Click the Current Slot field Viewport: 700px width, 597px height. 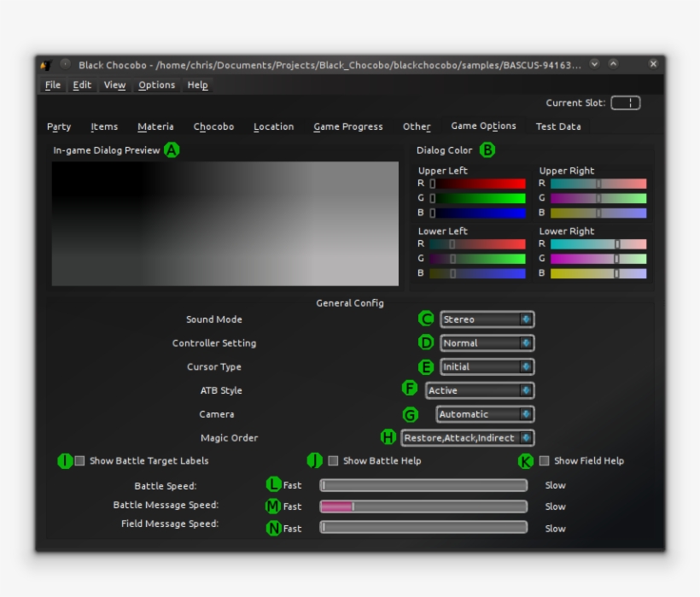pyautogui.click(x=627, y=102)
